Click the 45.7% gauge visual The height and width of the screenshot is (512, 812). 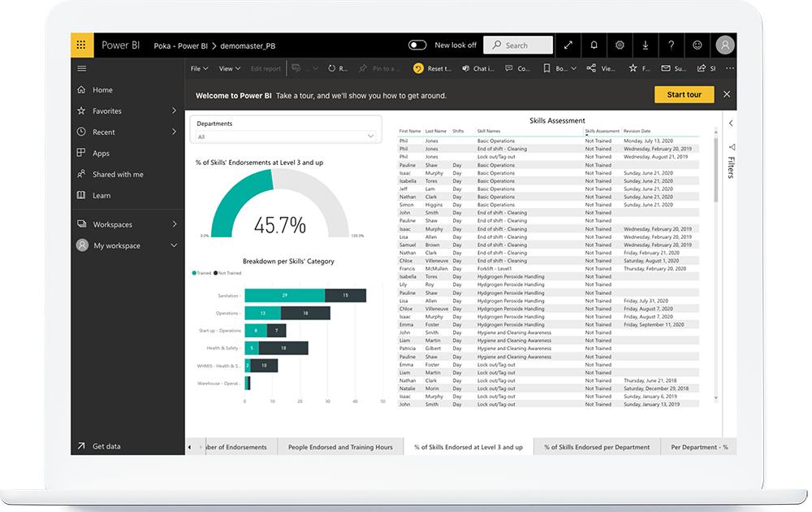point(280,204)
